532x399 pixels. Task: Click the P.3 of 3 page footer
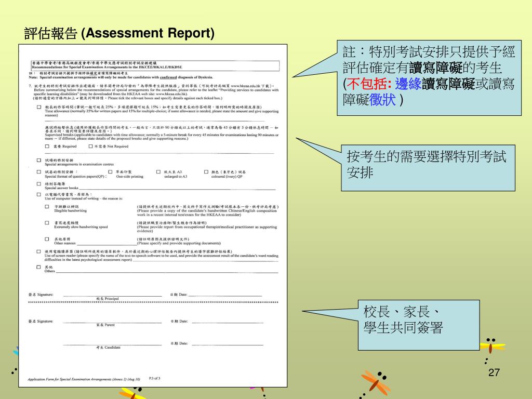click(154, 378)
